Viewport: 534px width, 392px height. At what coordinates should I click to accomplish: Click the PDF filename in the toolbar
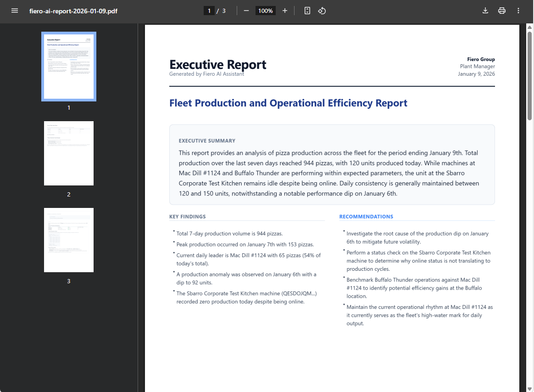tap(73, 11)
